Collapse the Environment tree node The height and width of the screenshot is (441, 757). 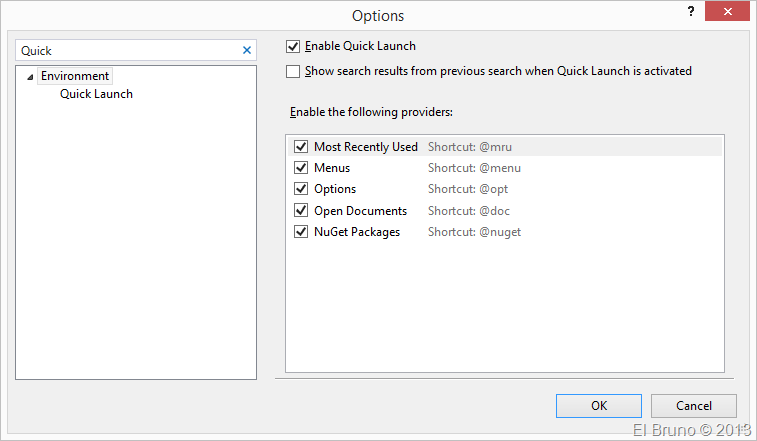[x=30, y=77]
